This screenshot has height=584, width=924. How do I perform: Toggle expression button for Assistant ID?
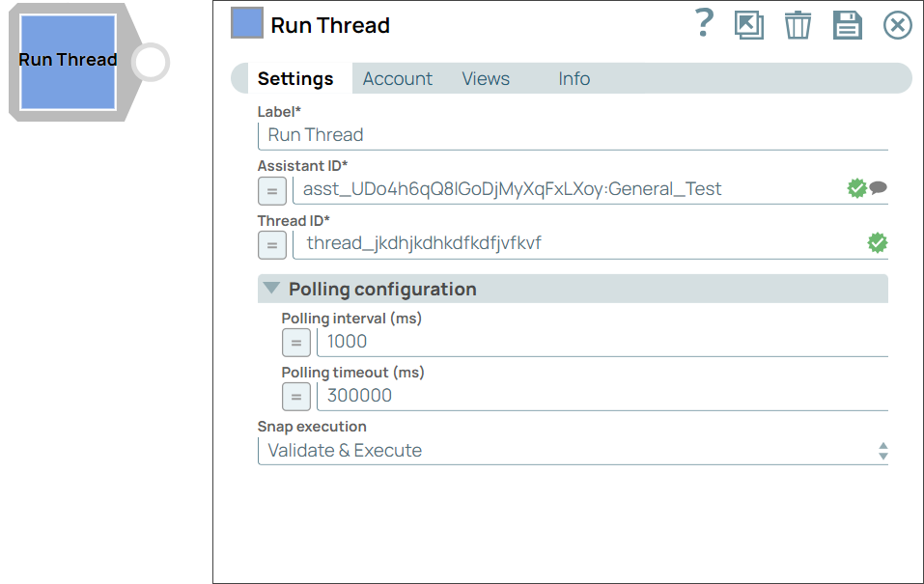pos(272,191)
